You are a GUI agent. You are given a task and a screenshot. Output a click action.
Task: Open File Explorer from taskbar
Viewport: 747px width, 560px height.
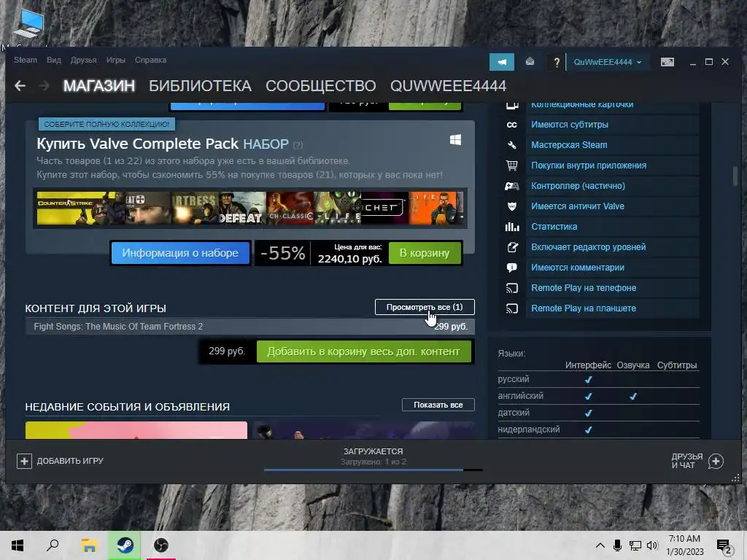[89, 545]
